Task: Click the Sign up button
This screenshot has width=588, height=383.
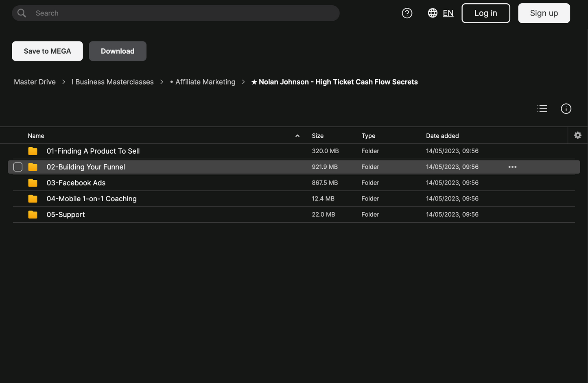Action: pyautogui.click(x=544, y=13)
